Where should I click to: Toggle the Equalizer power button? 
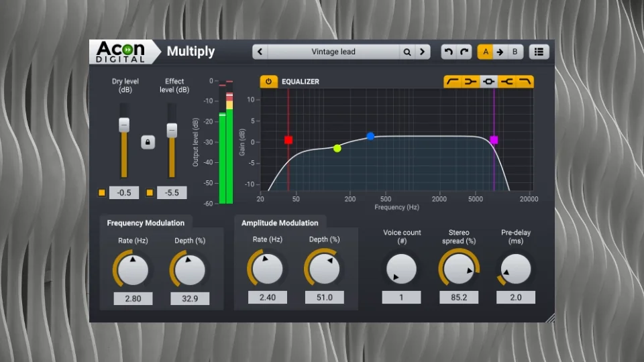coord(268,81)
